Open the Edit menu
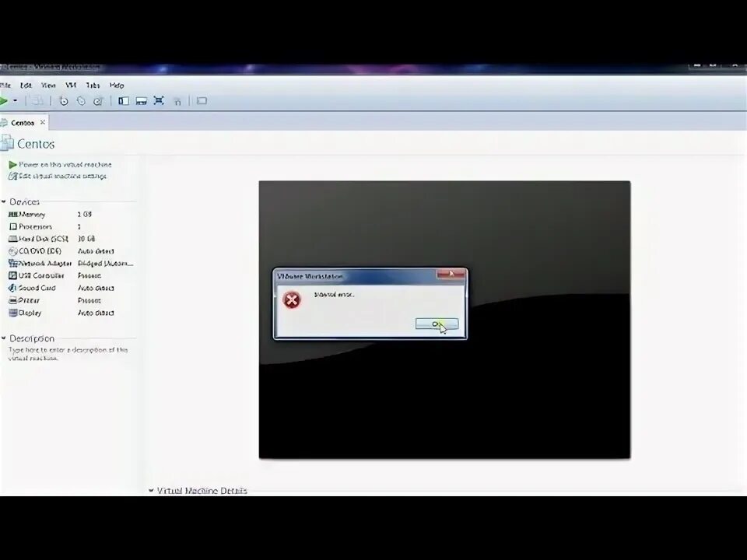The width and height of the screenshot is (747, 560). 26,86
